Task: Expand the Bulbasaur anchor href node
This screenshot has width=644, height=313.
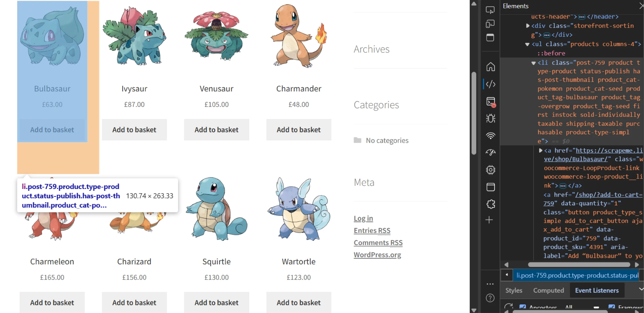Action: [x=540, y=150]
